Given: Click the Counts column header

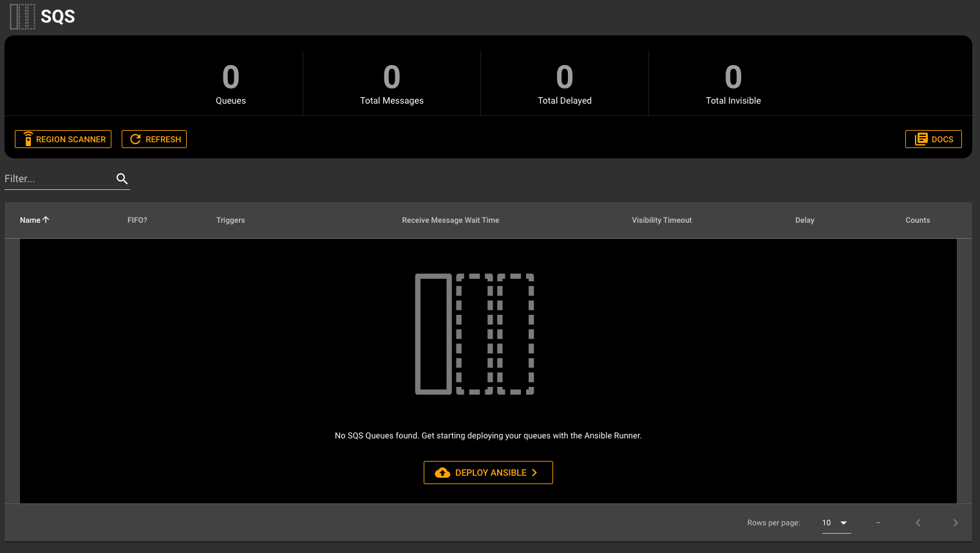Looking at the screenshot, I should tap(918, 220).
